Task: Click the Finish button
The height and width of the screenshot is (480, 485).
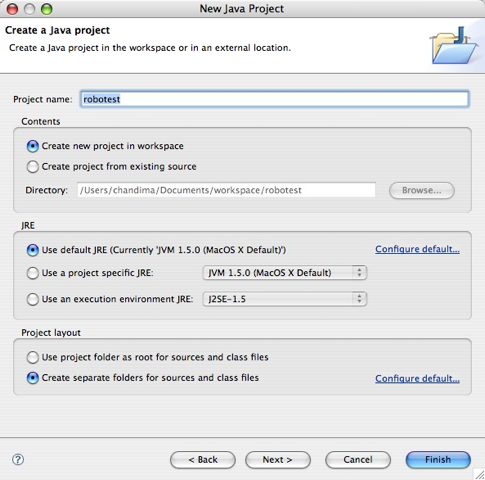Action: [438, 460]
